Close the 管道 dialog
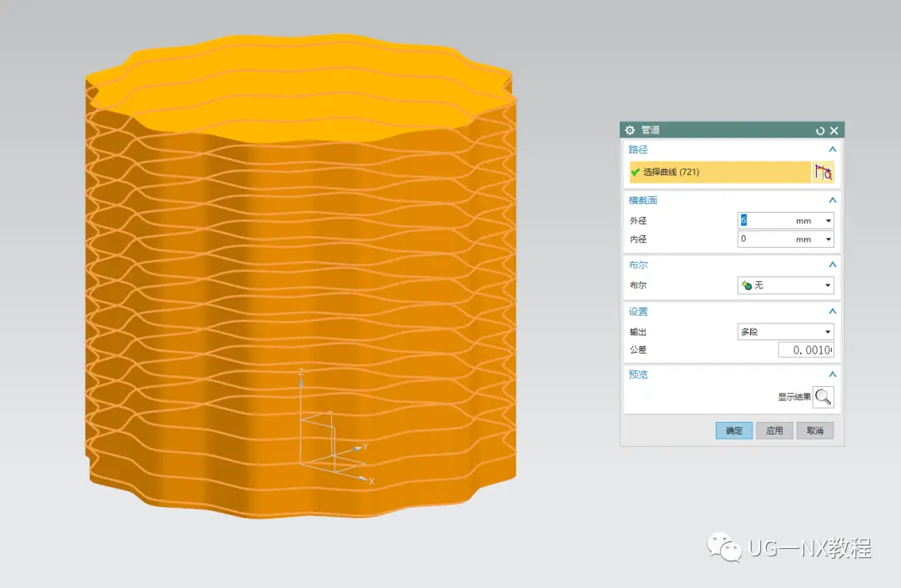The height and width of the screenshot is (588, 901). pyautogui.click(x=834, y=131)
